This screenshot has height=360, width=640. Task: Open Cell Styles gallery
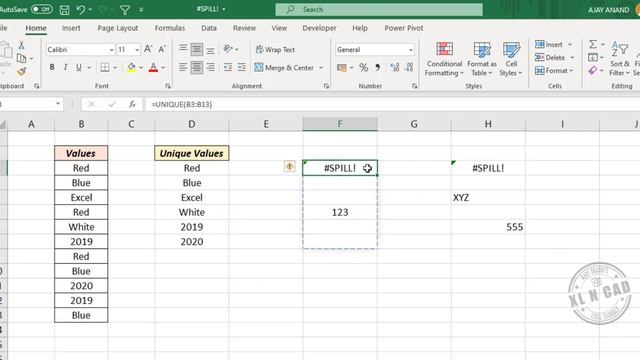click(x=511, y=59)
